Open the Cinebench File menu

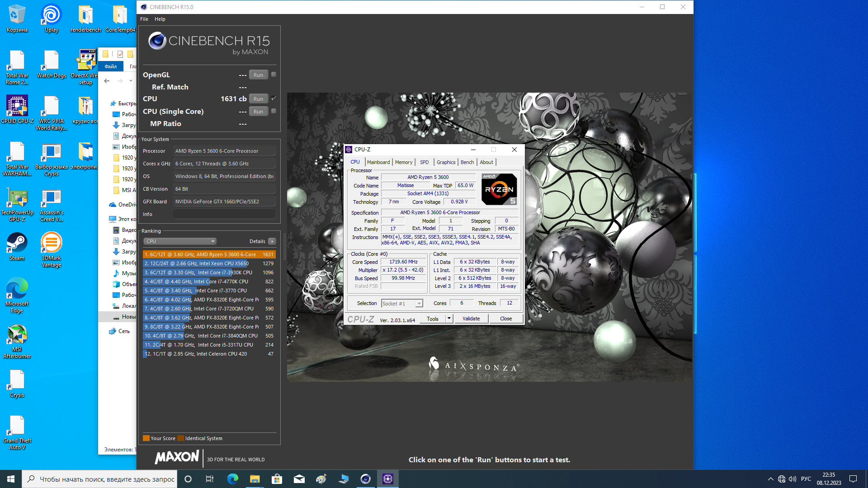point(144,19)
